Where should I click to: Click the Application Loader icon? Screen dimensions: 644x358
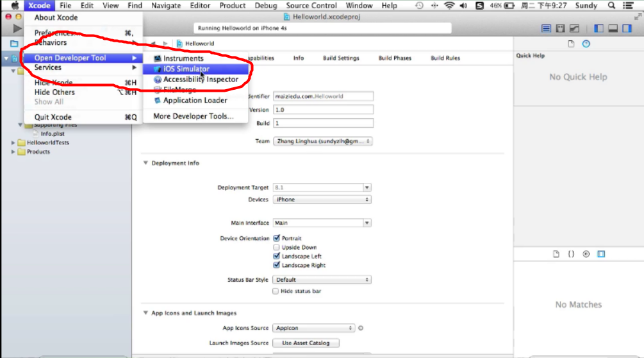pos(157,100)
